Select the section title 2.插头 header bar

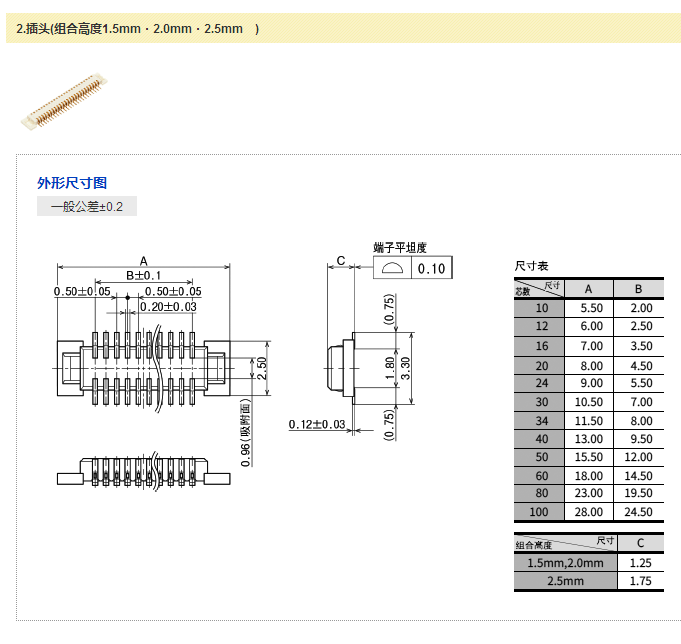138,29
